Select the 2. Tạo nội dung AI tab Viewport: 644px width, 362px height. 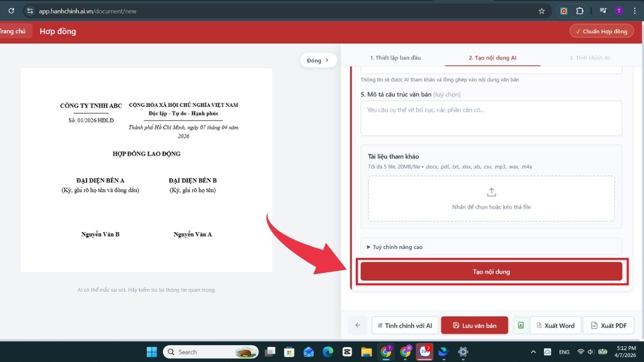point(492,58)
